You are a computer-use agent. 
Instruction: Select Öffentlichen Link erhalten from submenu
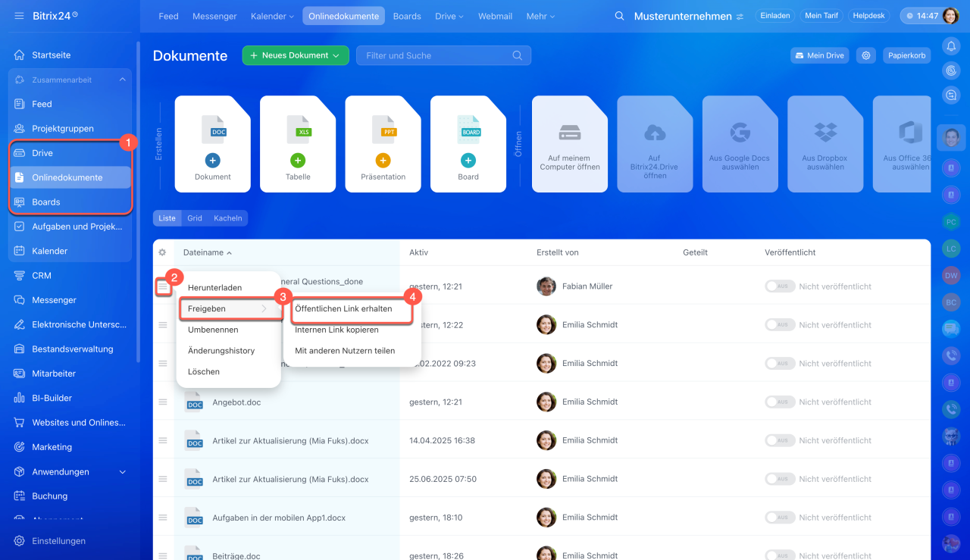pos(343,309)
